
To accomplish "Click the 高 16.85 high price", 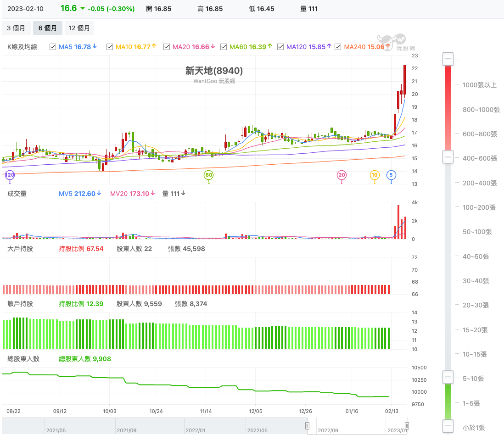I will tap(210, 9).
